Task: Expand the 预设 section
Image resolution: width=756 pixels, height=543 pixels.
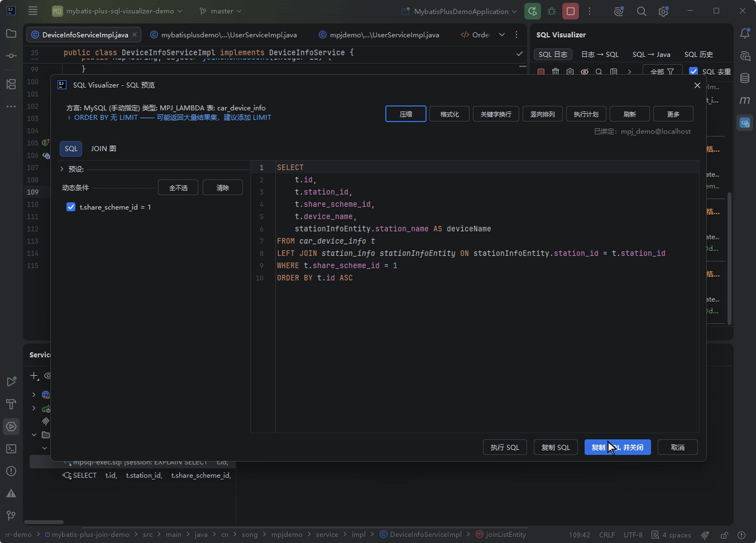Action: 62,169
